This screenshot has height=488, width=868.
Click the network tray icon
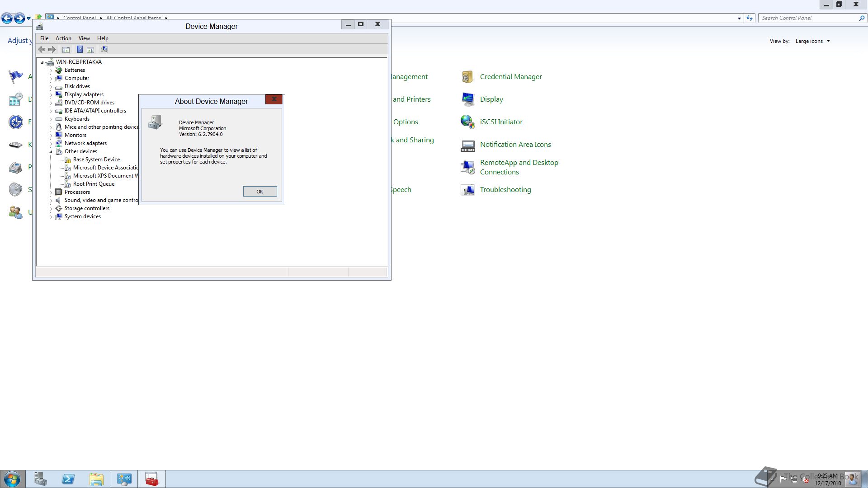794,480
